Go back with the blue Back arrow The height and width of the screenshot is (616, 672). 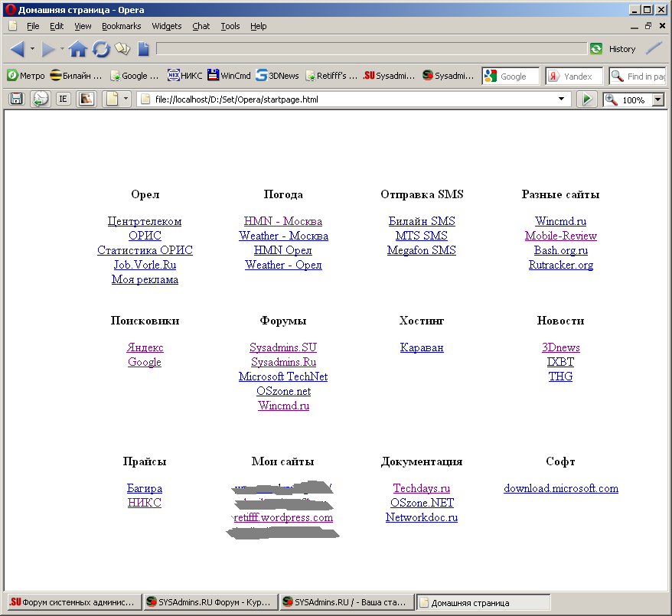click(x=18, y=49)
